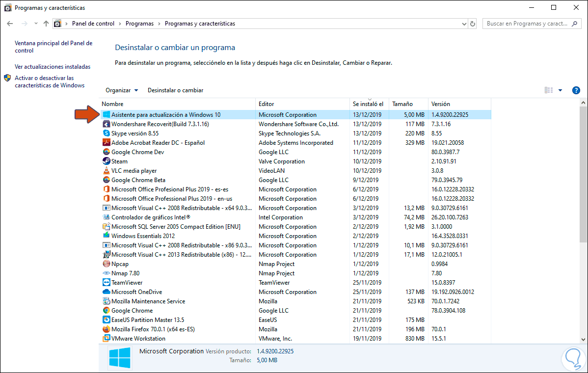Click the Skype versión 8.55 icon
Image resolution: width=588 pixels, height=373 pixels.
(x=106, y=133)
